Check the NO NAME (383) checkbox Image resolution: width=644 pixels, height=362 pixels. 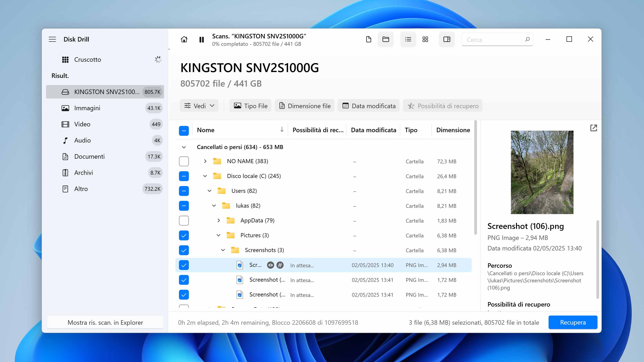(184, 161)
